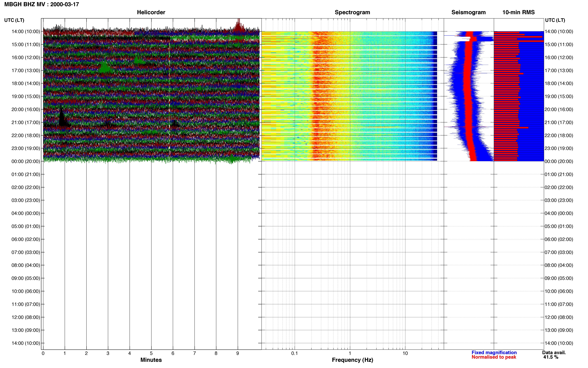Select the Frequency (Hz) axis label
The image size is (588, 368).
(x=352, y=360)
